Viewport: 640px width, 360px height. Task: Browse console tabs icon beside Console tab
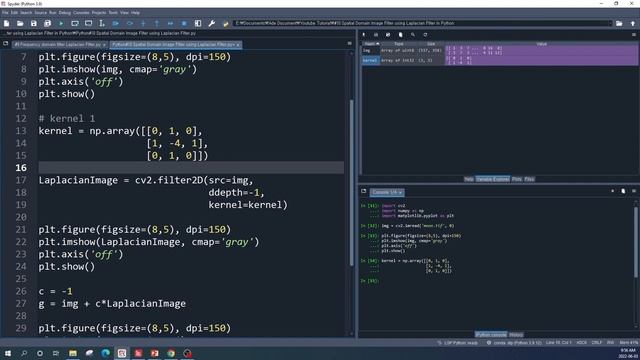pyautogui.click(x=364, y=191)
